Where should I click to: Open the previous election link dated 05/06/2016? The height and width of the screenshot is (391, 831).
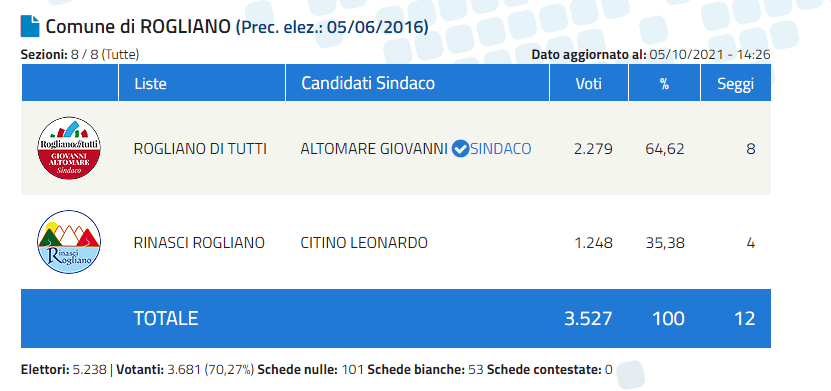pos(332,27)
